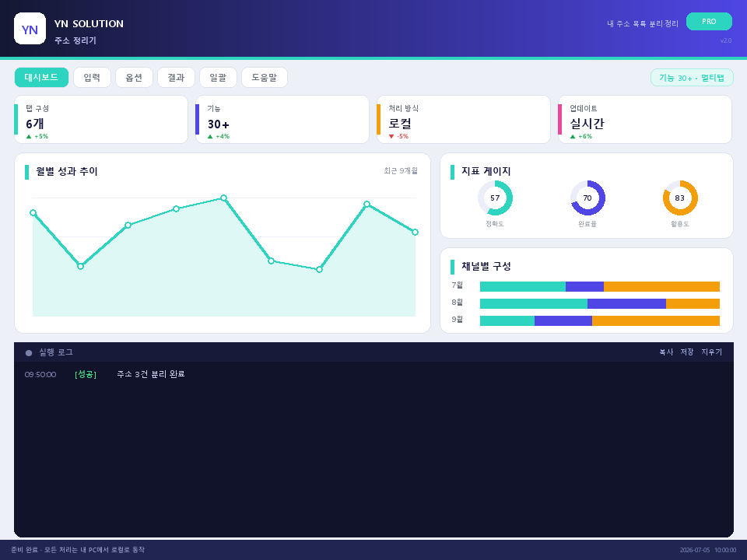Click 복사 in the log header
This screenshot has height=560, width=747.
[666, 352]
